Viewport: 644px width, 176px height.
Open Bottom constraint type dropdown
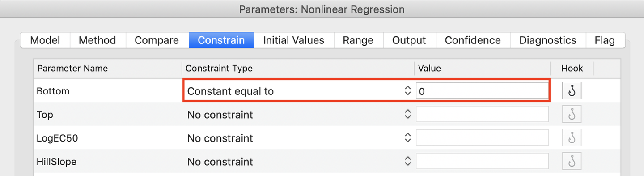click(x=299, y=91)
